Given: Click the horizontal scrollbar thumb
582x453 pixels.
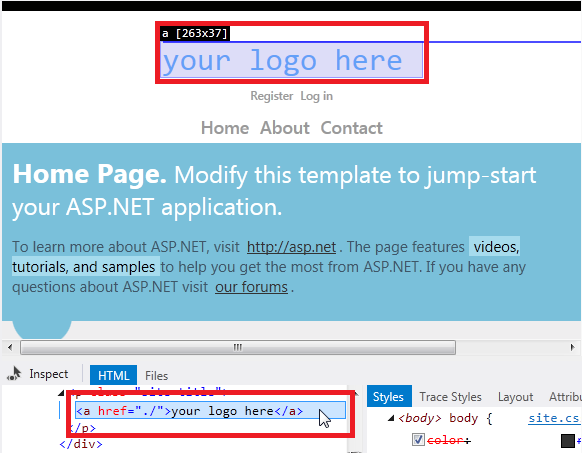Looking at the screenshot, I should (238, 348).
